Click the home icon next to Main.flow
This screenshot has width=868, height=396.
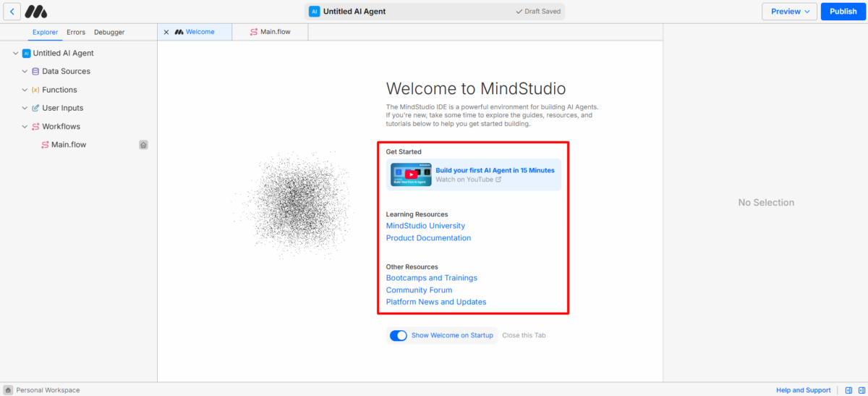coord(143,145)
